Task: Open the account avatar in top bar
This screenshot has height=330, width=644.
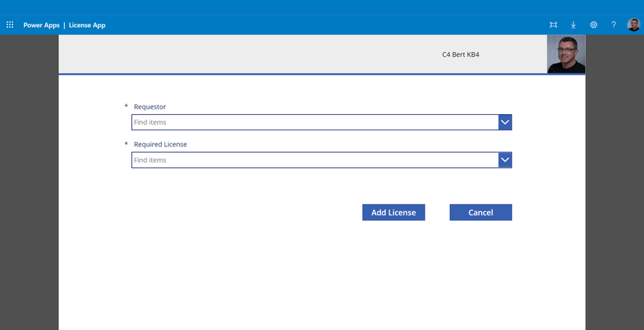Action: click(x=633, y=25)
